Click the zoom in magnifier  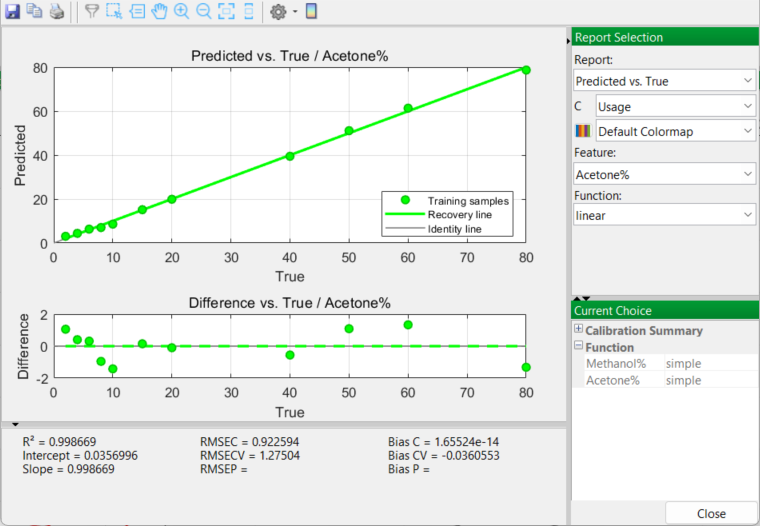click(x=181, y=12)
